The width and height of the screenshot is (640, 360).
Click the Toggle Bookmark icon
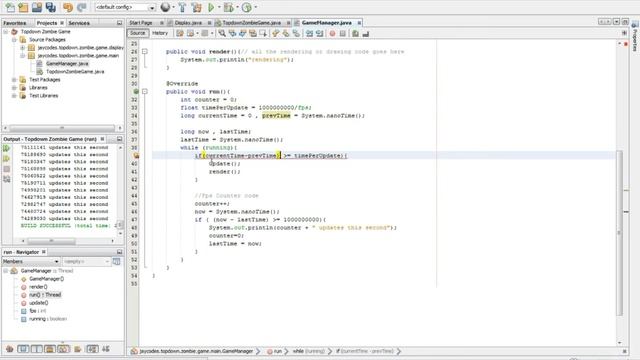(x=296, y=33)
